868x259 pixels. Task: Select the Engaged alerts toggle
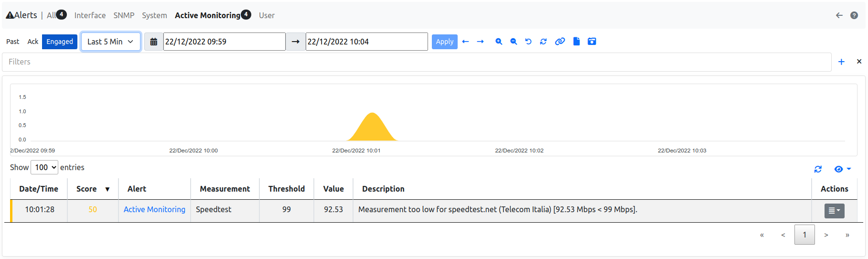pos(60,42)
